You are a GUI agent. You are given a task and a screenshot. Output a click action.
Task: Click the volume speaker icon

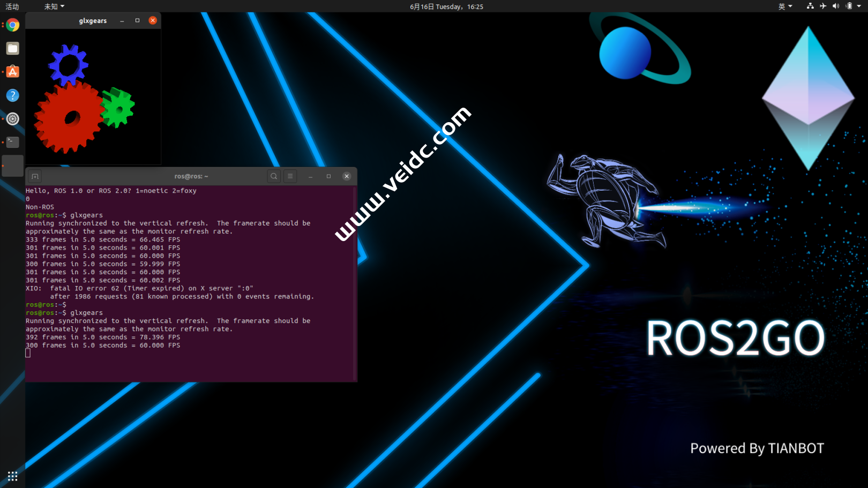[836, 6]
